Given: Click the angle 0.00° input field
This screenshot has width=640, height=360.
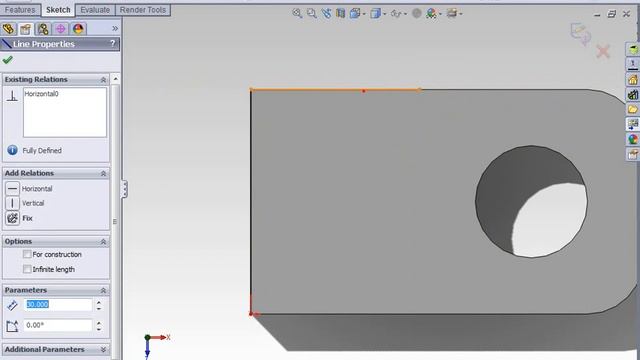Looking at the screenshot, I should coord(58,325).
